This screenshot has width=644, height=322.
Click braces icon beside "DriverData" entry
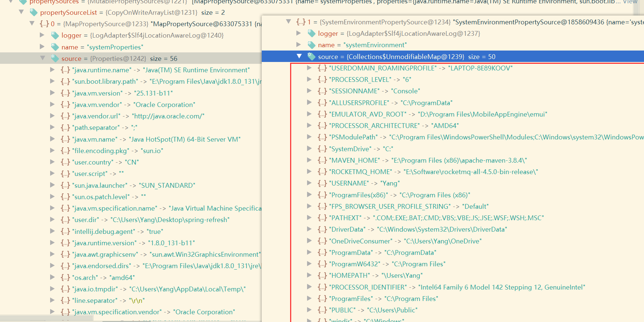click(322, 229)
